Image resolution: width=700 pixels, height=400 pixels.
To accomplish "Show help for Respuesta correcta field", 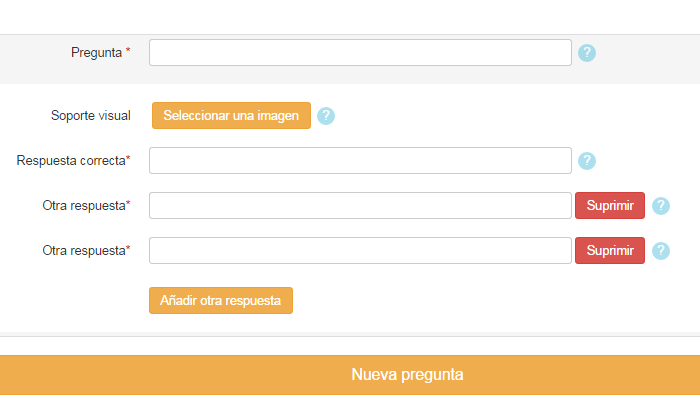I will coord(587,161).
